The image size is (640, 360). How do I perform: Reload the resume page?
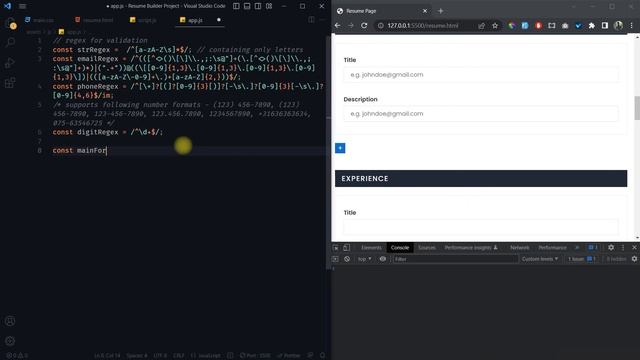[x=364, y=25]
